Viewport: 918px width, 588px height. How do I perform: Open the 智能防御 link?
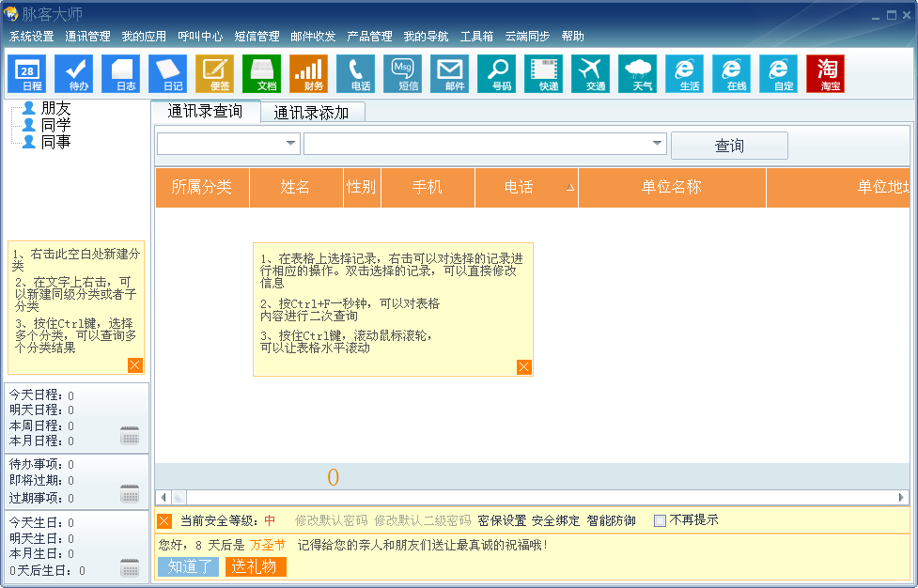612,520
